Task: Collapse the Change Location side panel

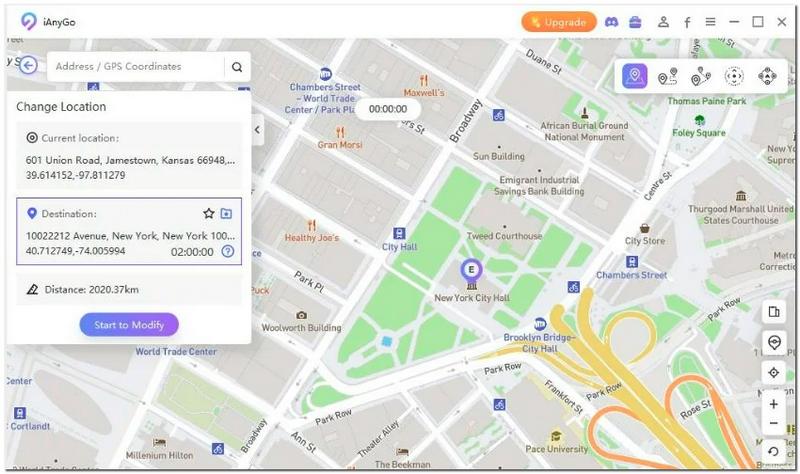Action: click(x=258, y=130)
